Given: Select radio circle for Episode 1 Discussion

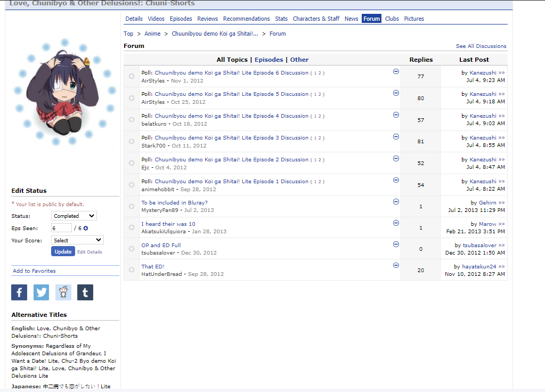Looking at the screenshot, I should click(x=132, y=185).
